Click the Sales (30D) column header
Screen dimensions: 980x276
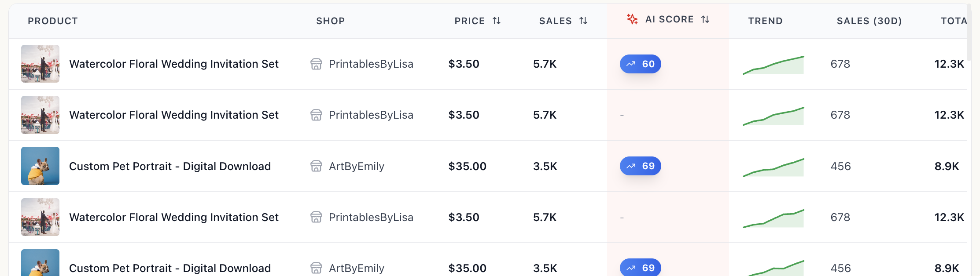pyautogui.click(x=869, y=21)
